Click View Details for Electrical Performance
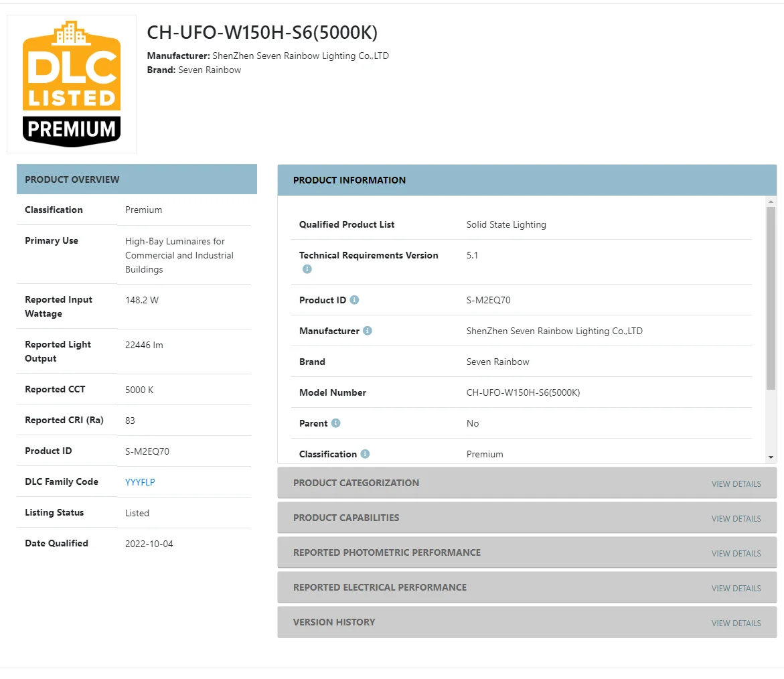Image resolution: width=784 pixels, height=679 pixels. click(x=736, y=589)
